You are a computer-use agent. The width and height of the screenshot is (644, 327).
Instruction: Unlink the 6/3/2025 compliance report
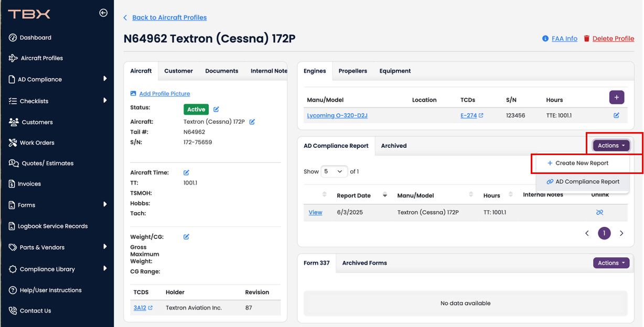coord(600,212)
